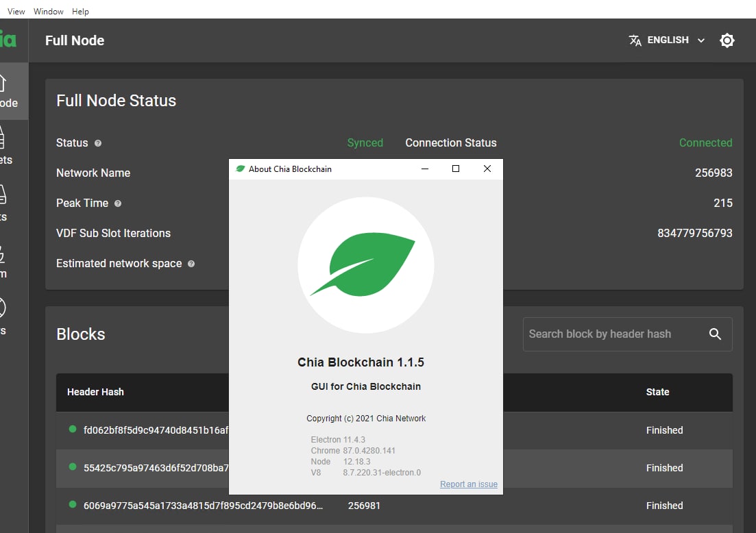Click the Network Name label
756x533 pixels.
pos(93,173)
